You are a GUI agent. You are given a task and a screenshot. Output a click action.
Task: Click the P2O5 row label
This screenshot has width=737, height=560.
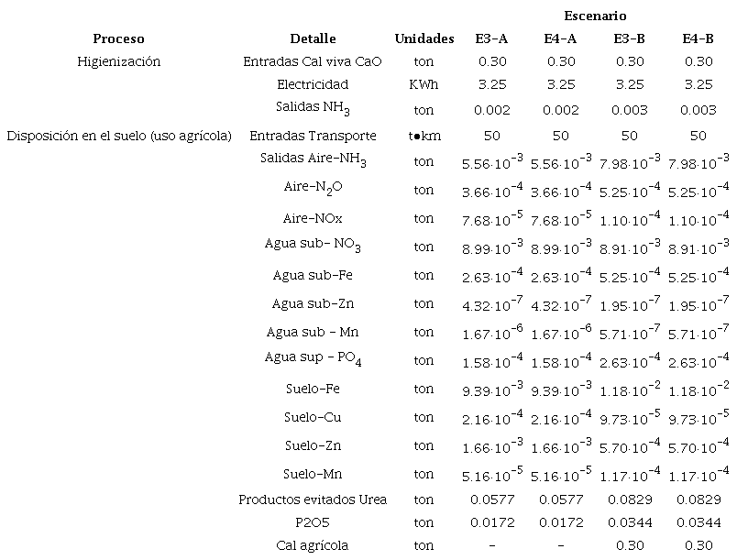(x=313, y=522)
